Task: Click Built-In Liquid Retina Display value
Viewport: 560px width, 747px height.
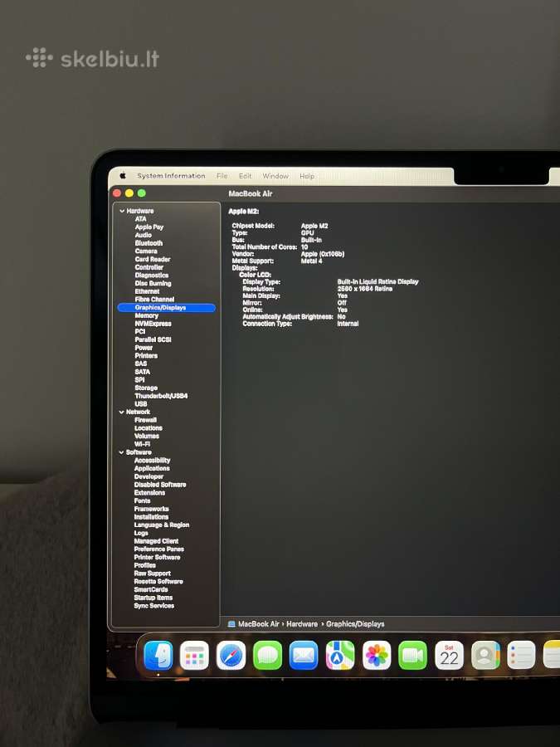Action: click(377, 281)
